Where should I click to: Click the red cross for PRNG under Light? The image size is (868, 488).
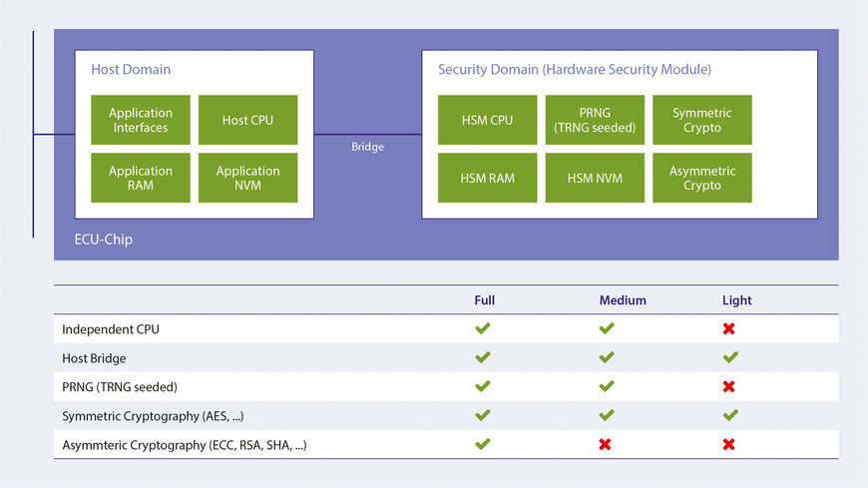point(729,386)
